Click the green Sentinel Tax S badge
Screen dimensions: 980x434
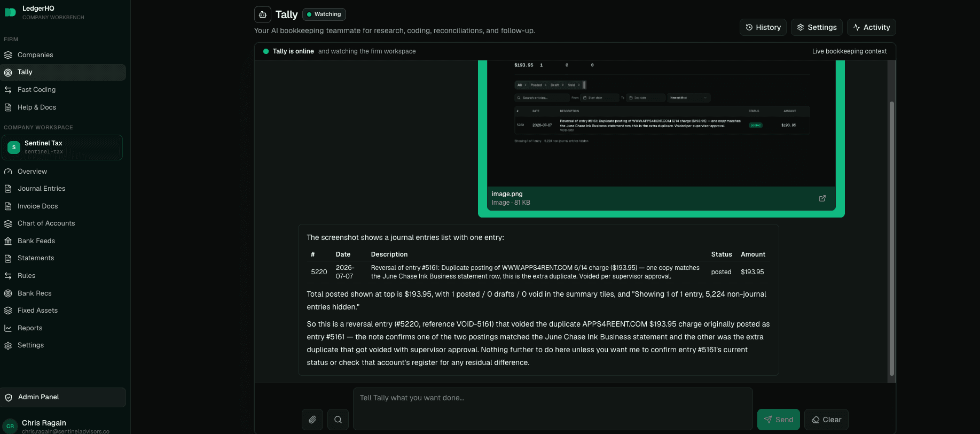click(14, 147)
